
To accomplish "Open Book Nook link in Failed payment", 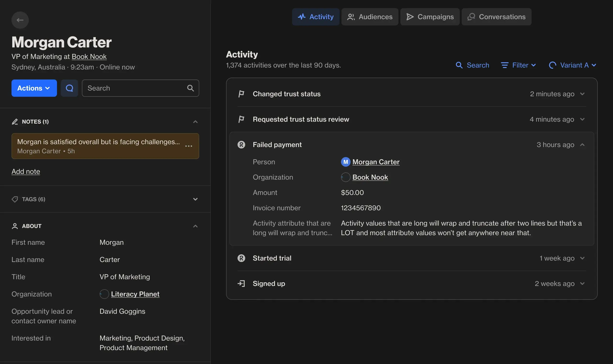I will [x=370, y=177].
